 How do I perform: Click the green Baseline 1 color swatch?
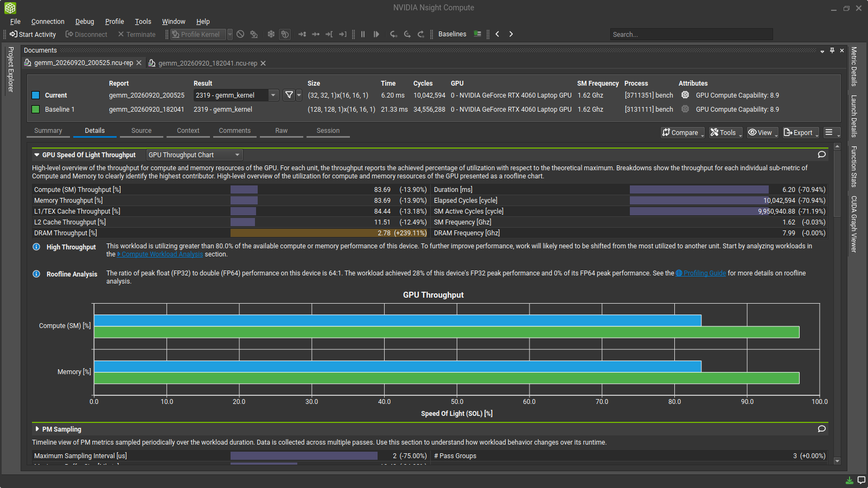click(36, 110)
